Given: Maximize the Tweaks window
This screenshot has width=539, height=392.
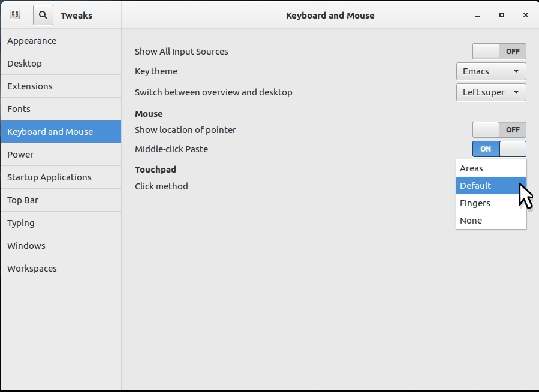Looking at the screenshot, I should pyautogui.click(x=502, y=16).
